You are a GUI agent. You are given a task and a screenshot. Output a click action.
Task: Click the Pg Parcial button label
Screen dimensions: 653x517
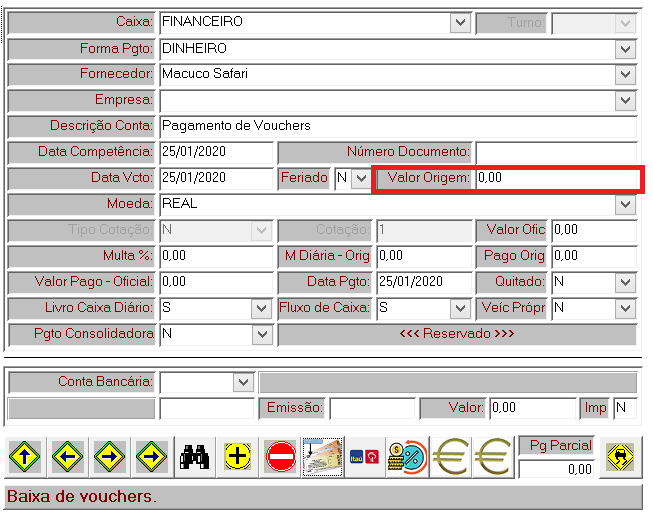point(556,446)
